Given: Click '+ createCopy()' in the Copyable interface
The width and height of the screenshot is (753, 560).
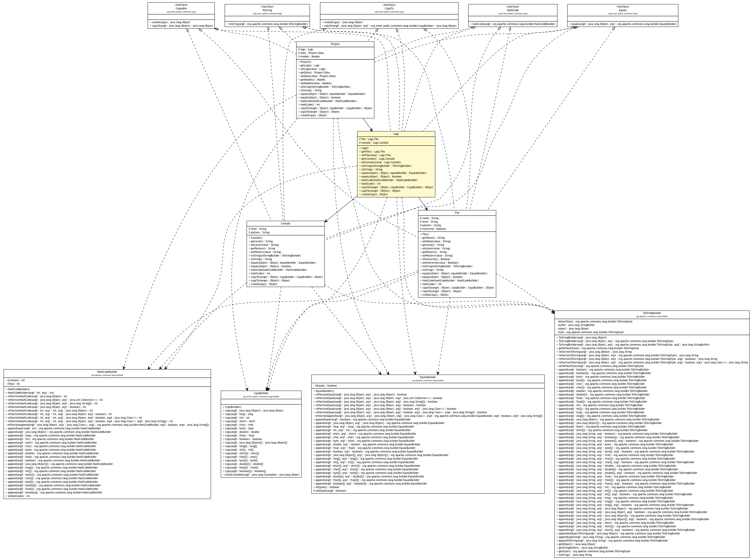Looking at the screenshot, I should [x=170, y=22].
